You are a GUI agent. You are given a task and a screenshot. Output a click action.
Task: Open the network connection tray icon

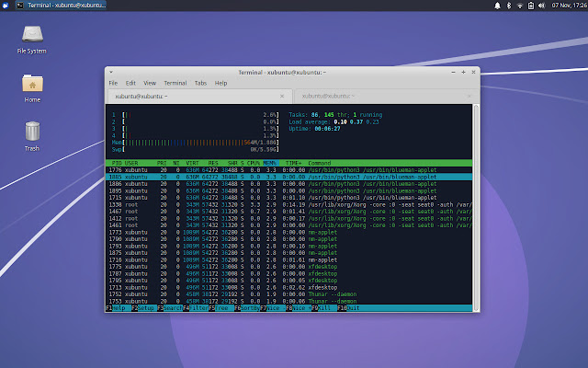[x=520, y=6]
